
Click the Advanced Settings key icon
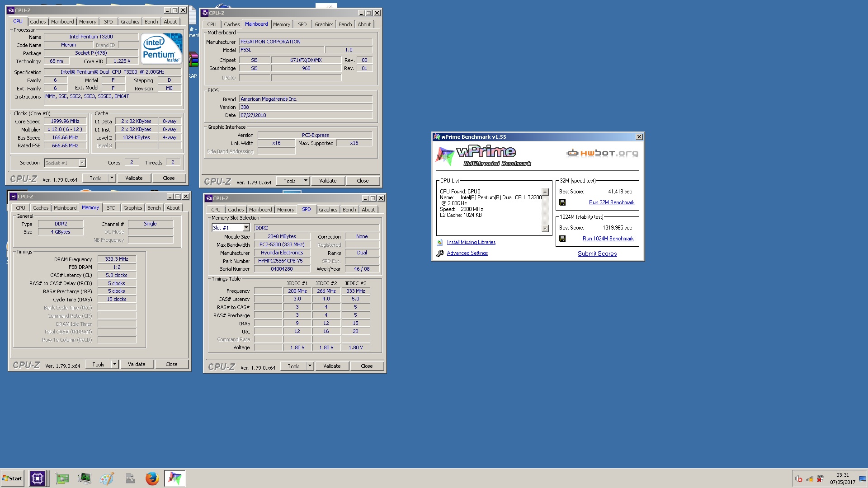coord(440,253)
